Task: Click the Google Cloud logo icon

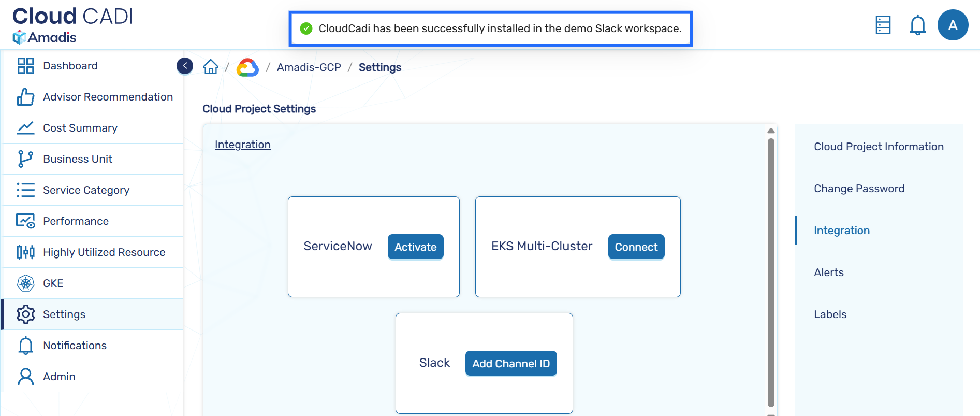Action: pyautogui.click(x=247, y=67)
